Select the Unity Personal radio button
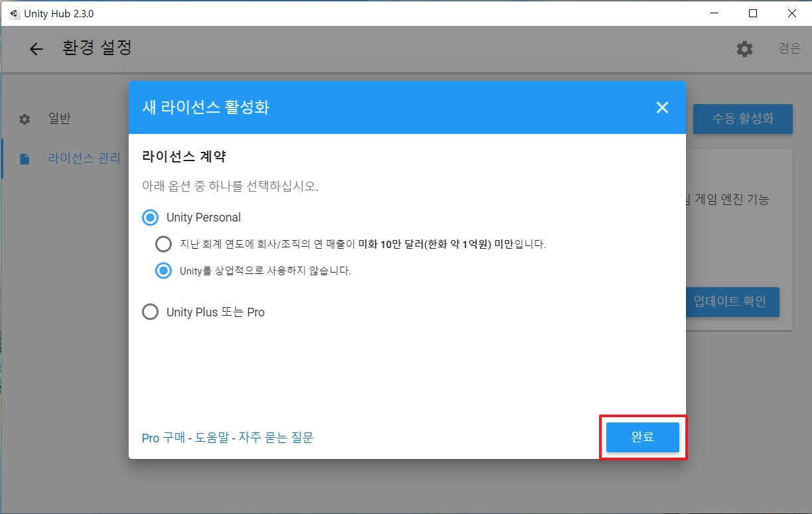This screenshot has height=514, width=812. 151,218
